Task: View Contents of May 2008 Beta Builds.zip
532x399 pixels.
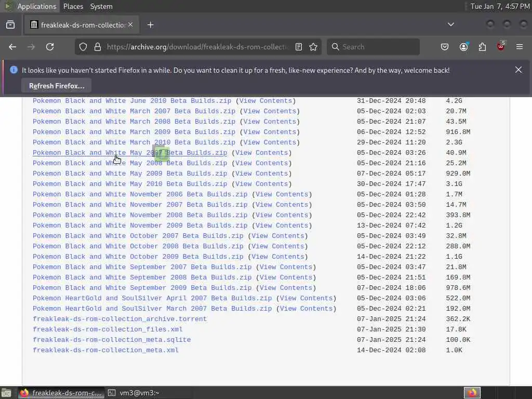Action: pos(262,163)
